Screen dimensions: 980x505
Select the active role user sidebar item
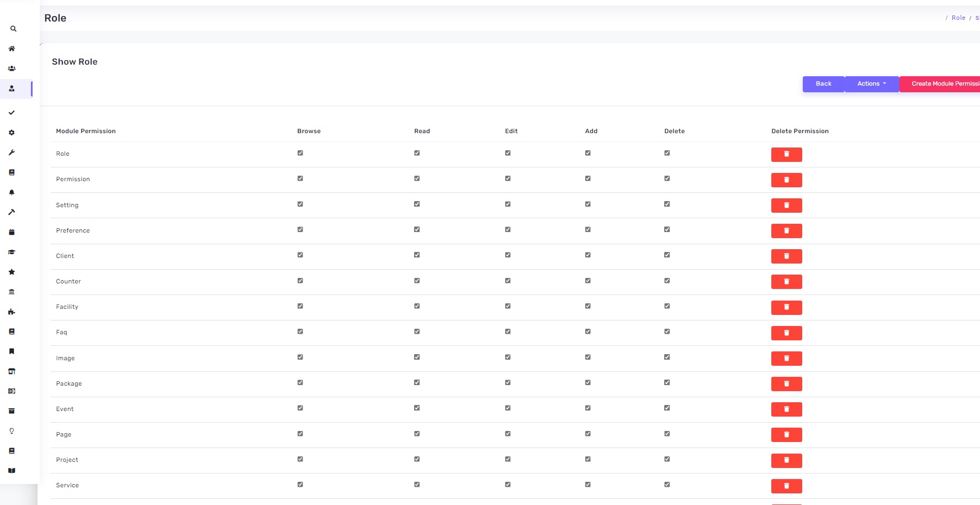coord(12,88)
